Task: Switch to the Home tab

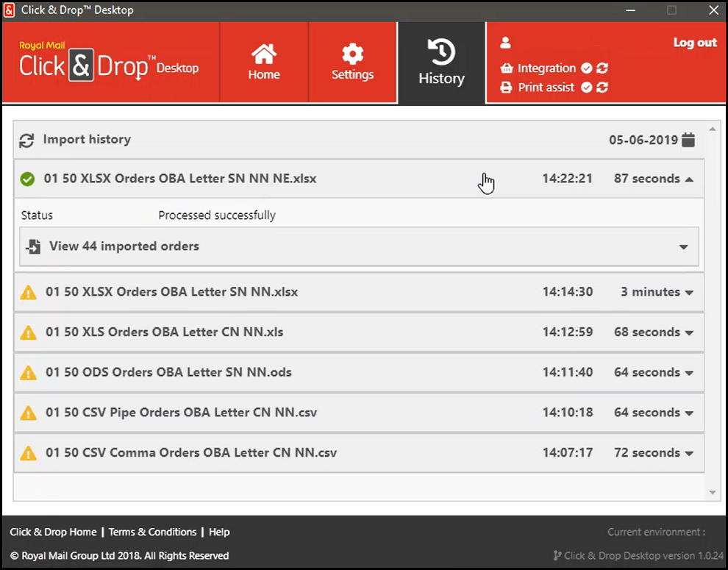Action: coord(264,63)
